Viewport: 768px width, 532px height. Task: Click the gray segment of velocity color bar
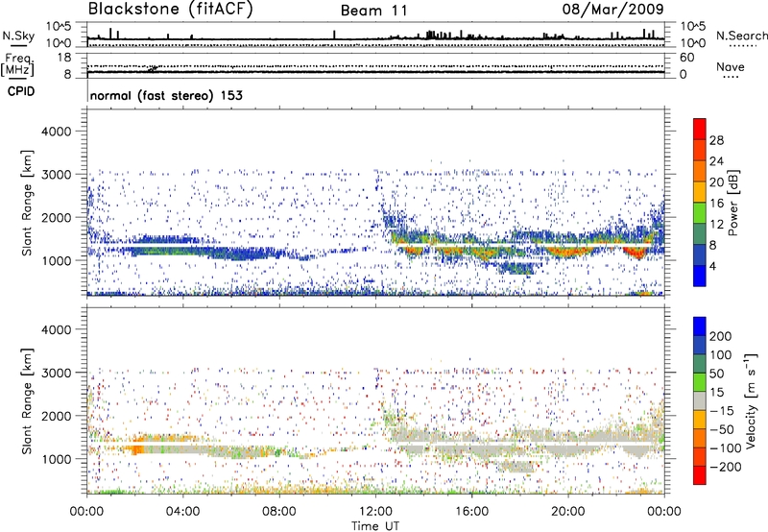pyautogui.click(x=700, y=401)
